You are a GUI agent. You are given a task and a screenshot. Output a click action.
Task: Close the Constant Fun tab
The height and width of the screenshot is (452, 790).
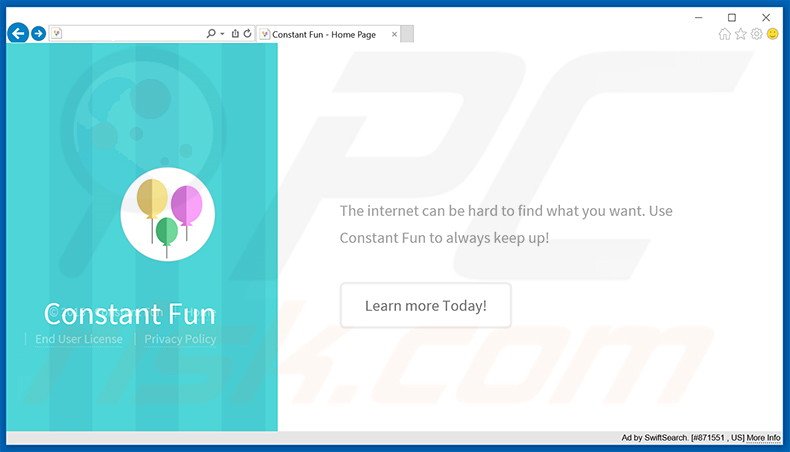click(394, 34)
